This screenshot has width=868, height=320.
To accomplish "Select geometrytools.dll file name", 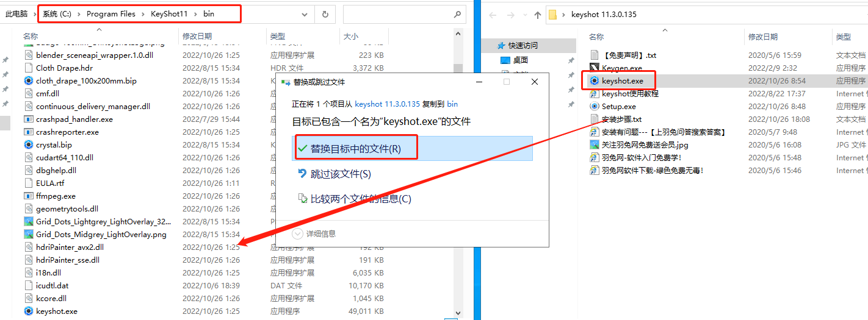I will (x=67, y=208).
